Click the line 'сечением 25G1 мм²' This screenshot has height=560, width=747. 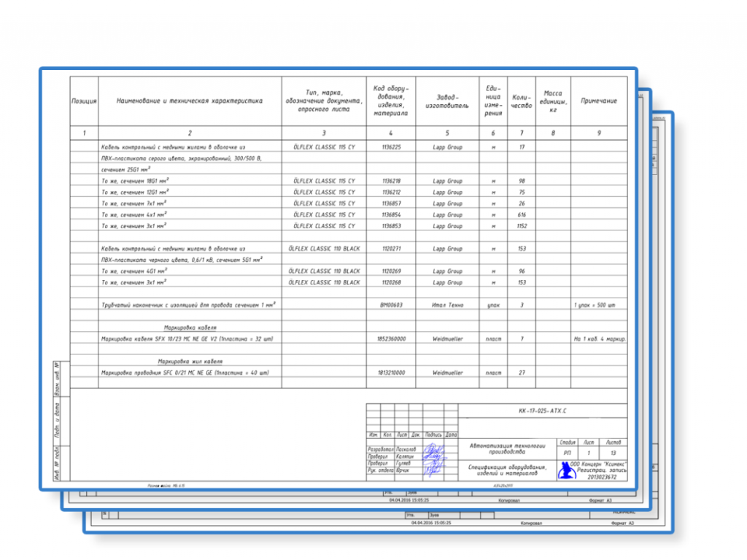point(125,169)
